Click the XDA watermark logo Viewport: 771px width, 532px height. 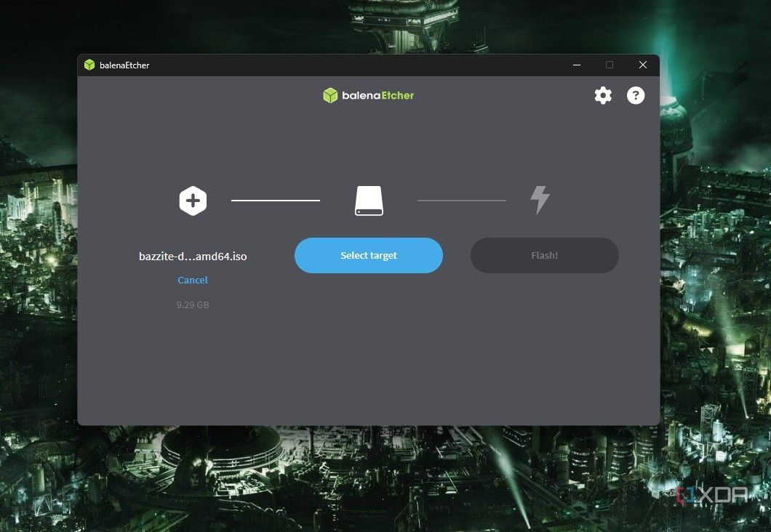pyautogui.click(x=713, y=495)
